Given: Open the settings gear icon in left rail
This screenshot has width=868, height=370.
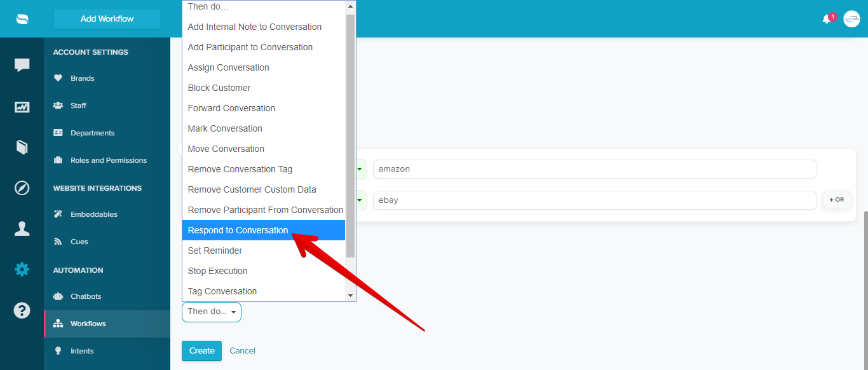Looking at the screenshot, I should point(22,270).
